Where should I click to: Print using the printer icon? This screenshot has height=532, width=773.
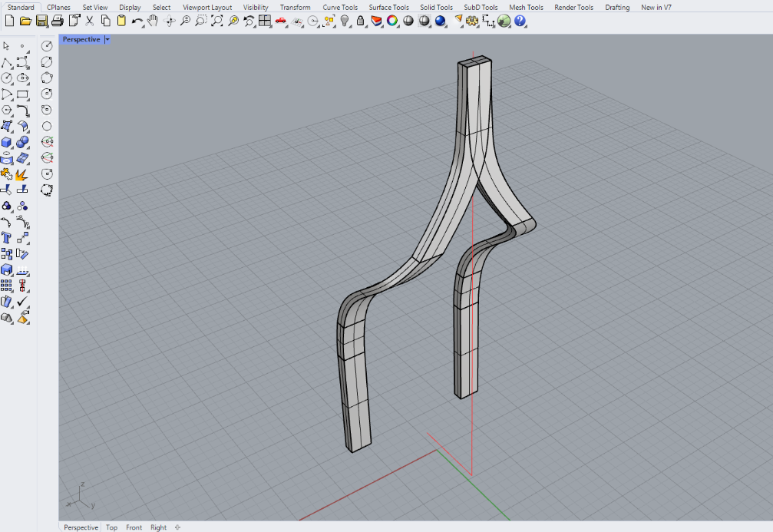(57, 21)
